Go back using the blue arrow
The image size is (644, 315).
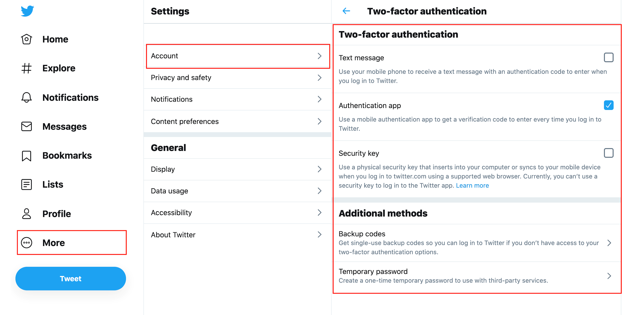click(x=346, y=11)
